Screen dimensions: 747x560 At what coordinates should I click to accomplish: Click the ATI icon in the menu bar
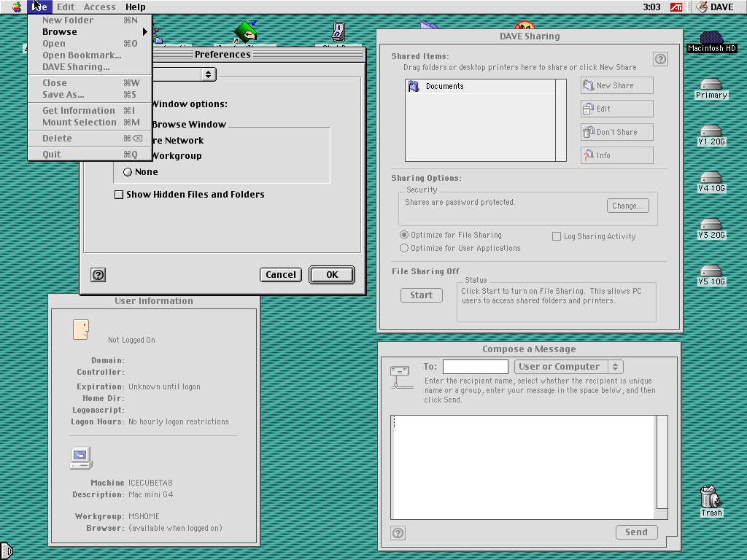[x=676, y=7]
